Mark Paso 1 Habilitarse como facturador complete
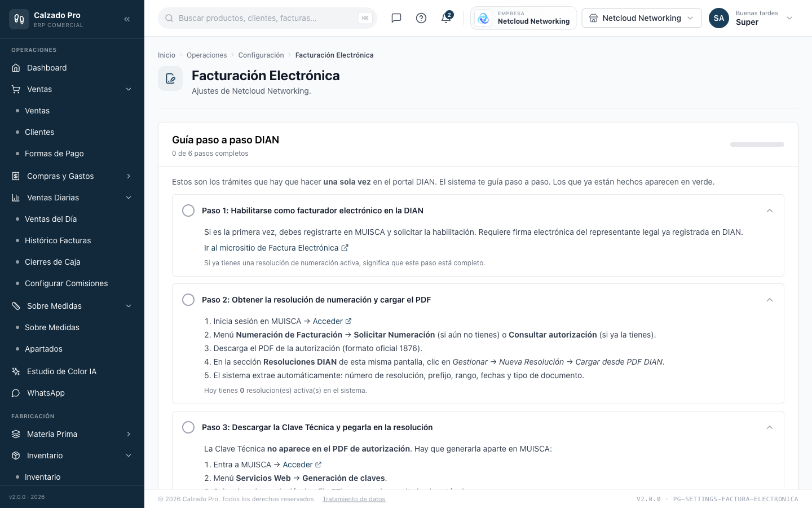 [188, 211]
